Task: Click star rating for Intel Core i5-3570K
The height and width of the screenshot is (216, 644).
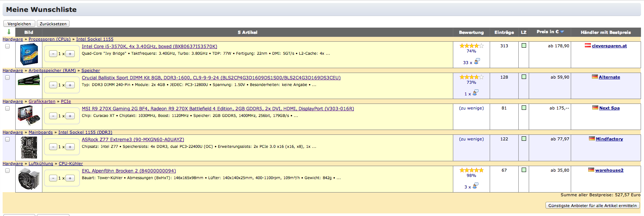Action: coord(471,46)
